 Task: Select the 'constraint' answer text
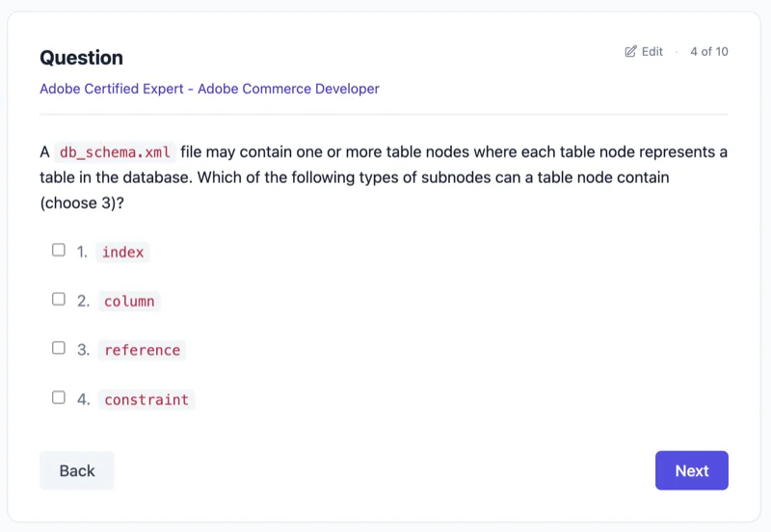click(x=146, y=400)
